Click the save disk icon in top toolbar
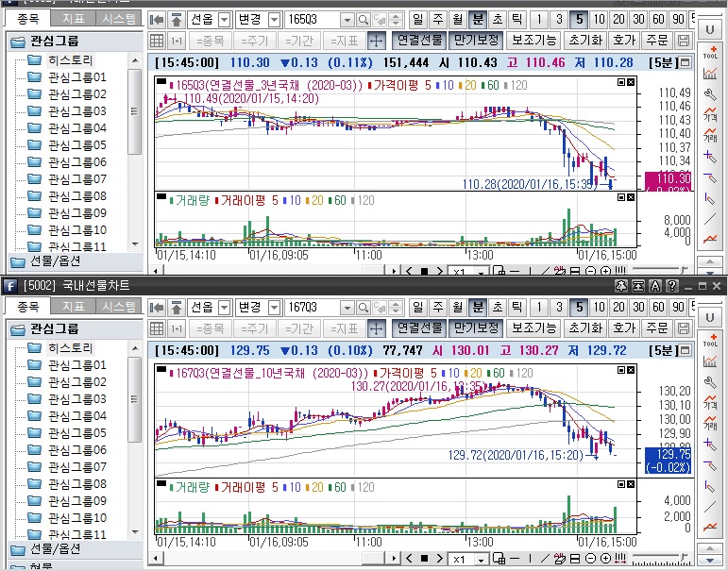 pyautogui.click(x=684, y=41)
